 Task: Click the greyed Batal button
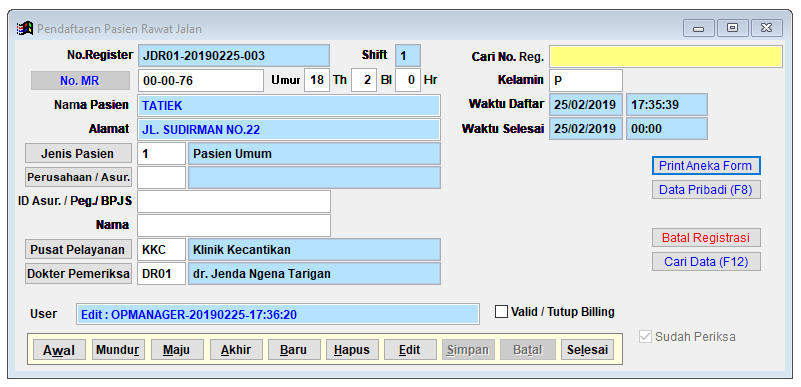click(x=527, y=350)
